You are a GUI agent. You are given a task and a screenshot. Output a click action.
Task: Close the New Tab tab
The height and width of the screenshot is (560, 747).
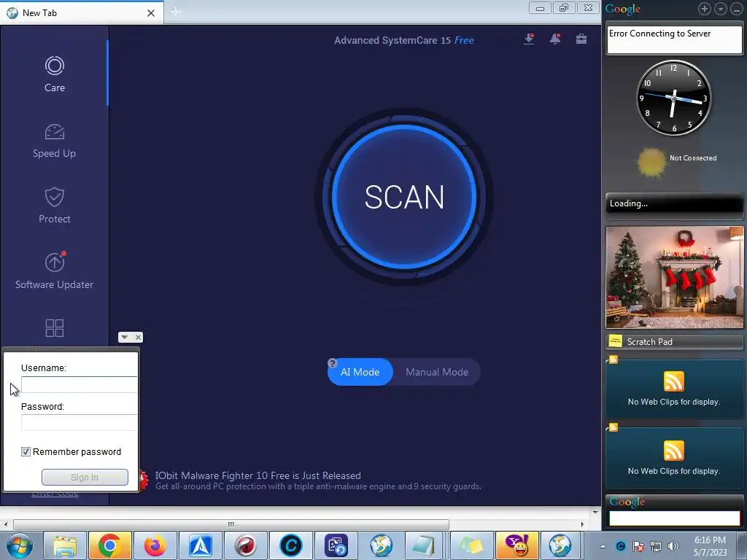pos(151,13)
